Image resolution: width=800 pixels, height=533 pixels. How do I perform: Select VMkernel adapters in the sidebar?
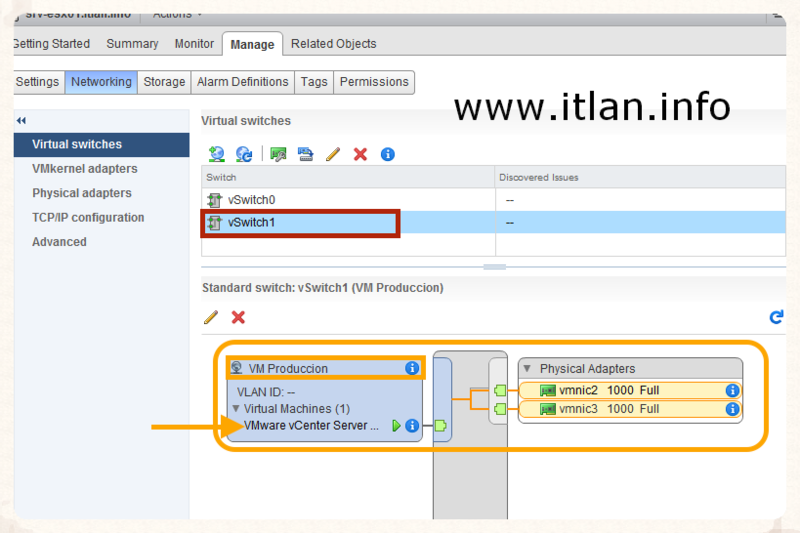click(85, 169)
